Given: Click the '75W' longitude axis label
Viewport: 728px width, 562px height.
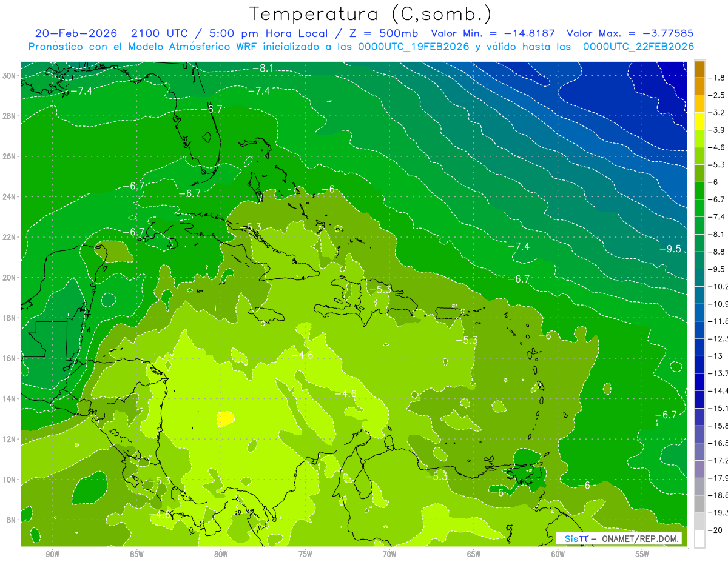Looking at the screenshot, I should tap(305, 554).
